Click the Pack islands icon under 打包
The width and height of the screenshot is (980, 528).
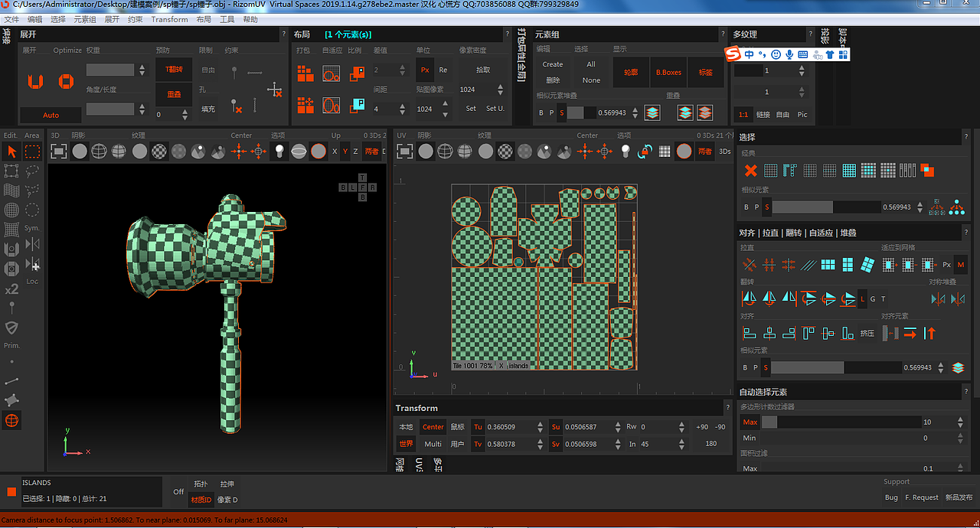[305, 73]
